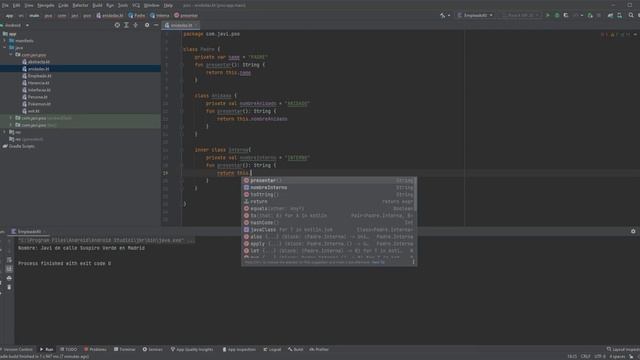The height and width of the screenshot is (360, 640).
Task: Open Version Control tool window
Action: [x=17, y=349]
